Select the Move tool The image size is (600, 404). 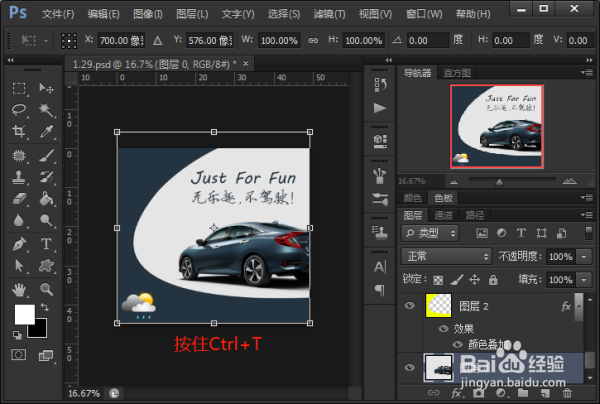[46, 88]
